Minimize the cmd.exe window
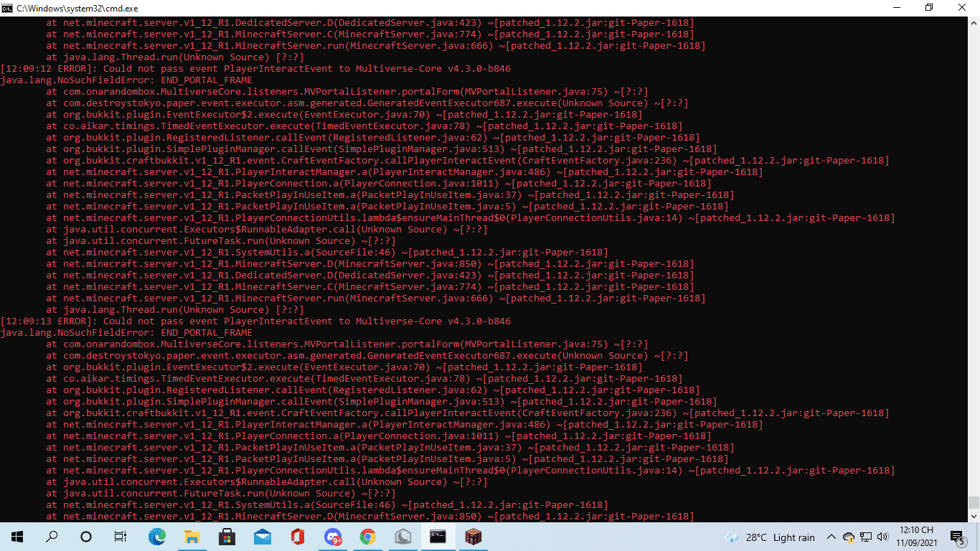This screenshot has height=551, width=980. (x=897, y=8)
